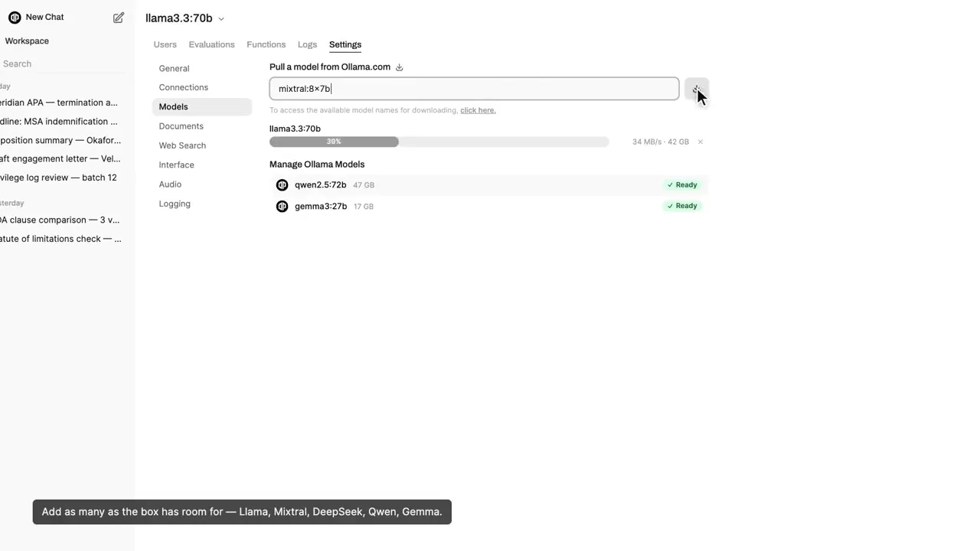Click the model name input containing mixtral:8x7b

click(474, 89)
